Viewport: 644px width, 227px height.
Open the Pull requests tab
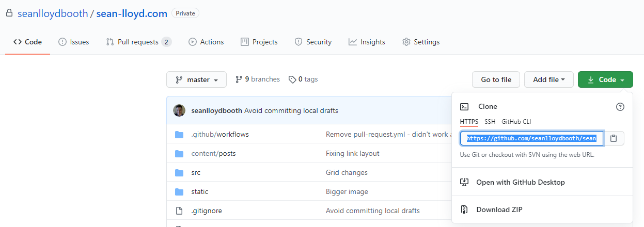pyautogui.click(x=138, y=42)
